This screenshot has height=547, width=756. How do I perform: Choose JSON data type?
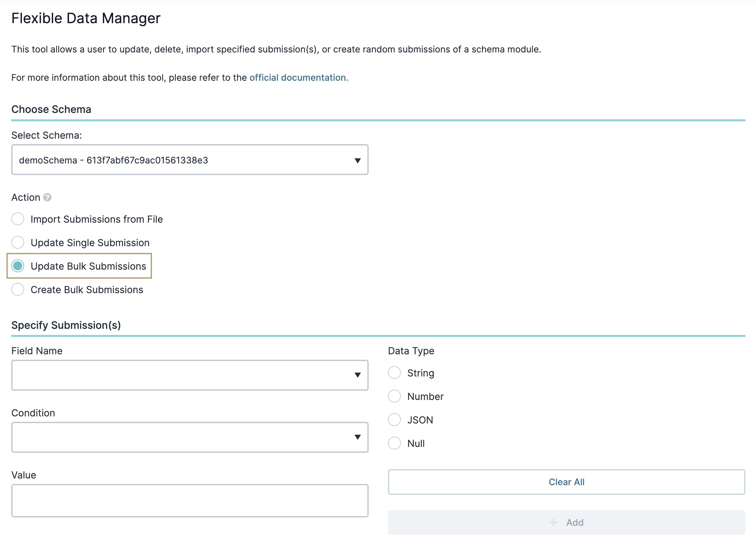click(x=394, y=420)
